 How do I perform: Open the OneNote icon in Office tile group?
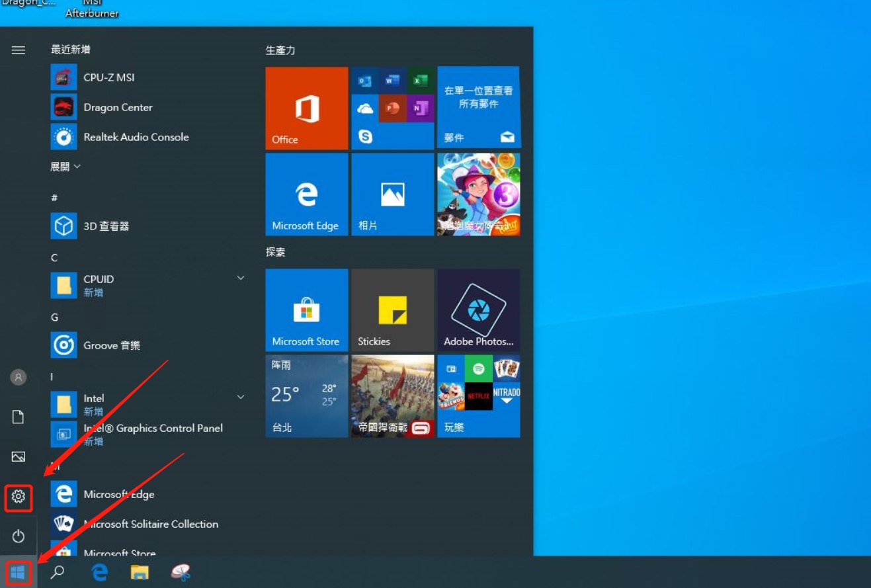click(420, 108)
